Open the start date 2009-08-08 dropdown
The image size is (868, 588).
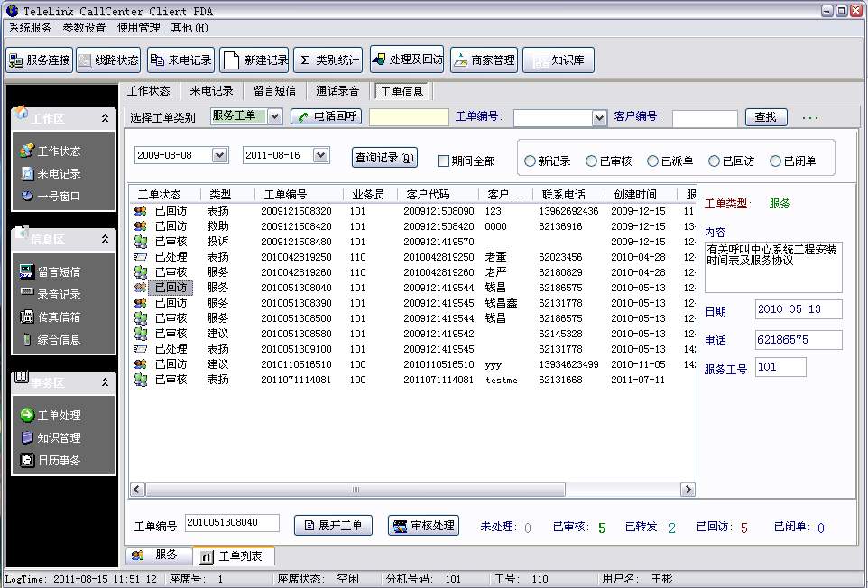pyautogui.click(x=220, y=155)
